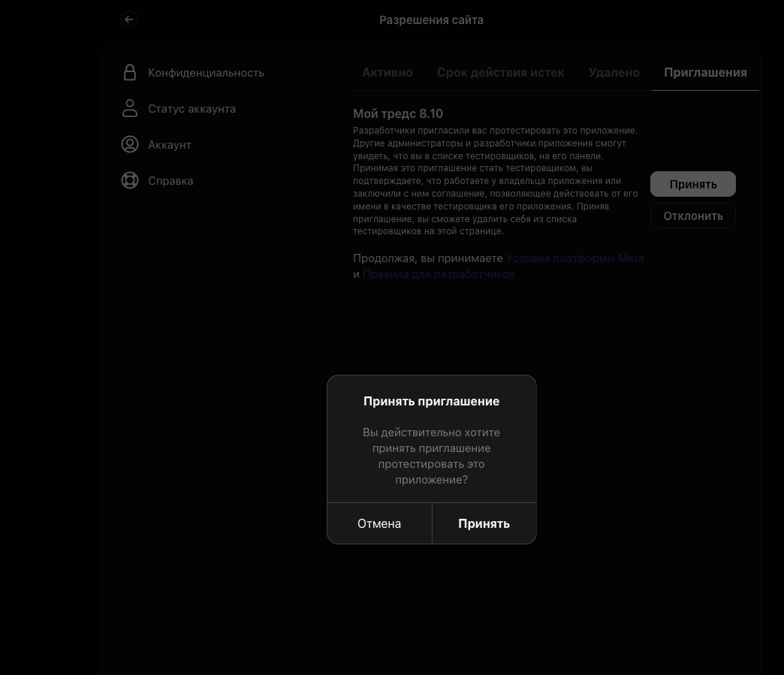Click the Вы действительно хотите question text
This screenshot has height=675, width=784.
[431, 456]
